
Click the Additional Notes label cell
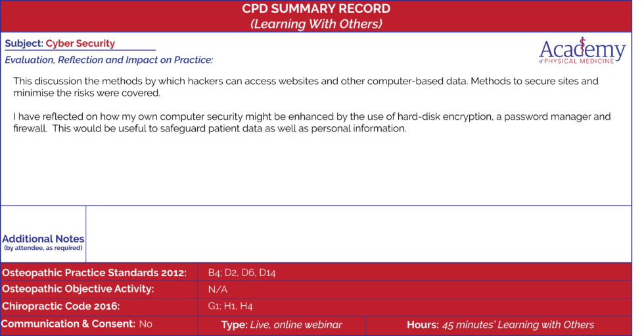[43, 233]
